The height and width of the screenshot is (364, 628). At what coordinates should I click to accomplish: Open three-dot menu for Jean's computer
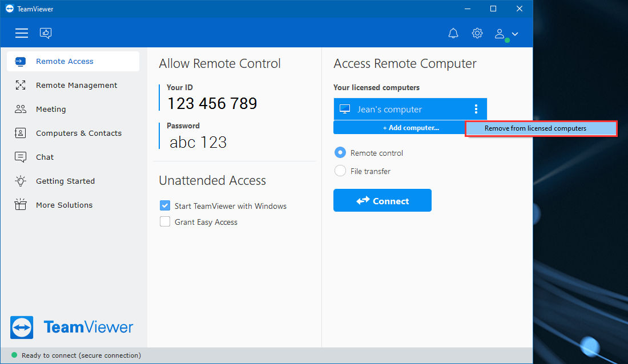pos(476,109)
